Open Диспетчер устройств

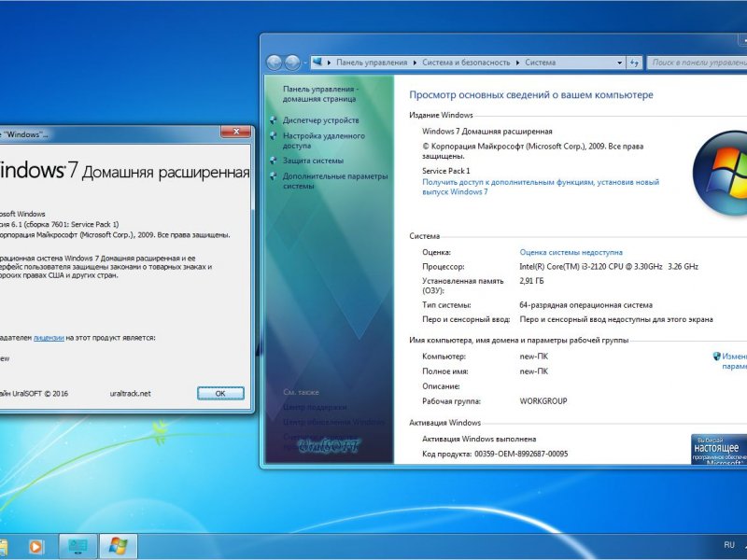point(320,120)
